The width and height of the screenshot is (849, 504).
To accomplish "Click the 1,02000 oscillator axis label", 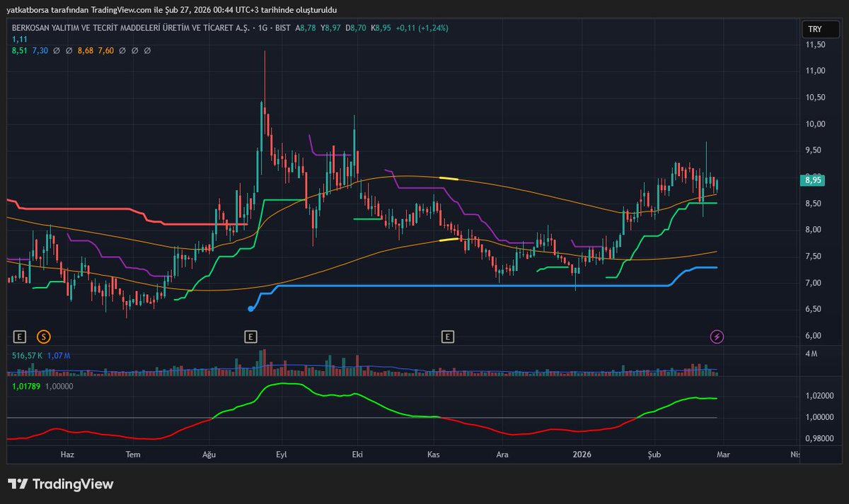I will [x=819, y=396].
